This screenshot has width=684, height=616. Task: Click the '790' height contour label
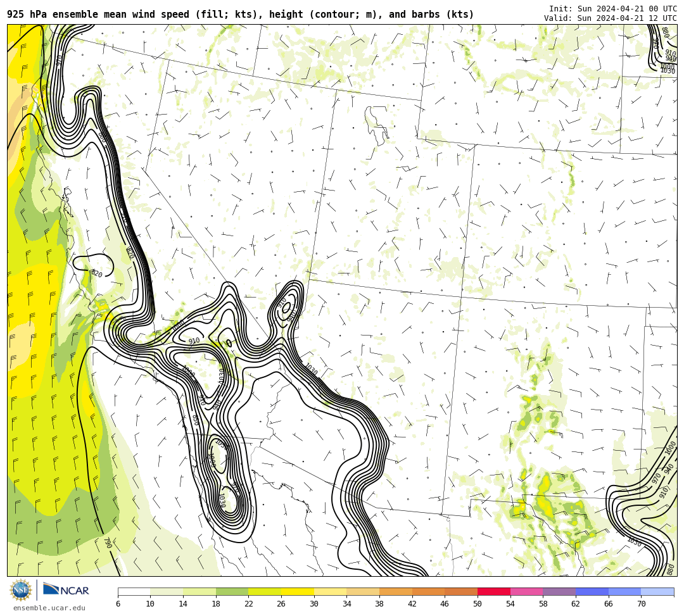108,543
